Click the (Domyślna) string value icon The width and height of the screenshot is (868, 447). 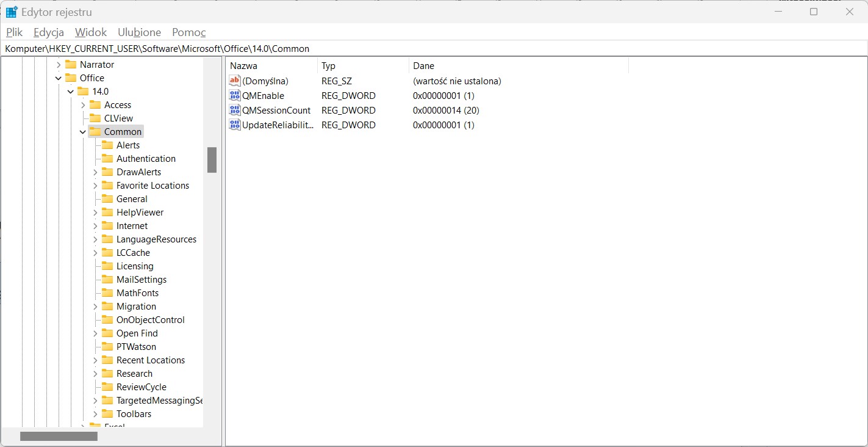coord(235,81)
